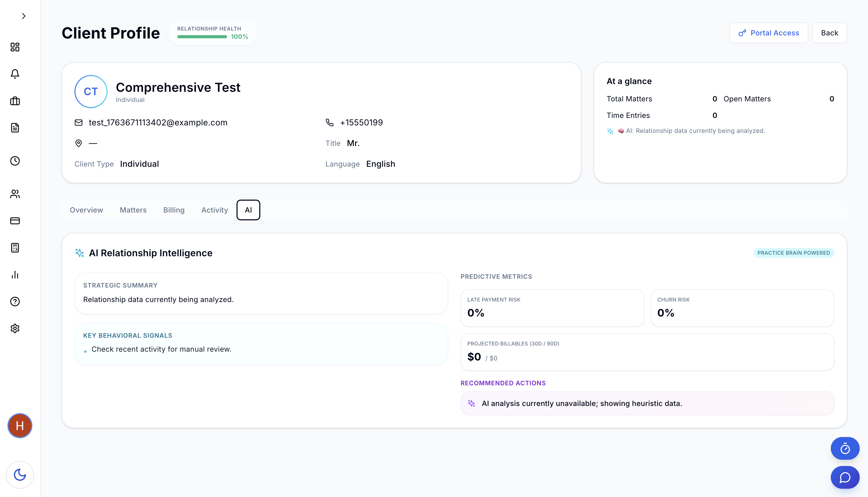Screen dimensions: 868x497
Task: Switch to the Overview tab
Action: 86,210
